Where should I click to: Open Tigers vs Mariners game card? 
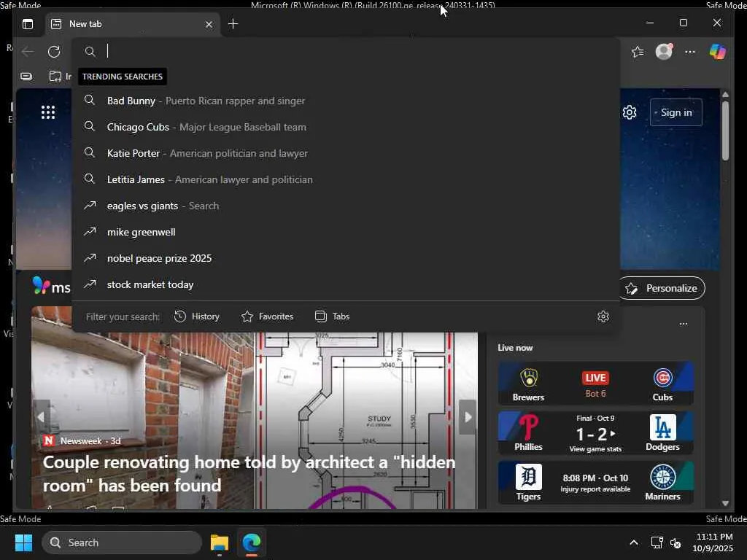click(595, 483)
